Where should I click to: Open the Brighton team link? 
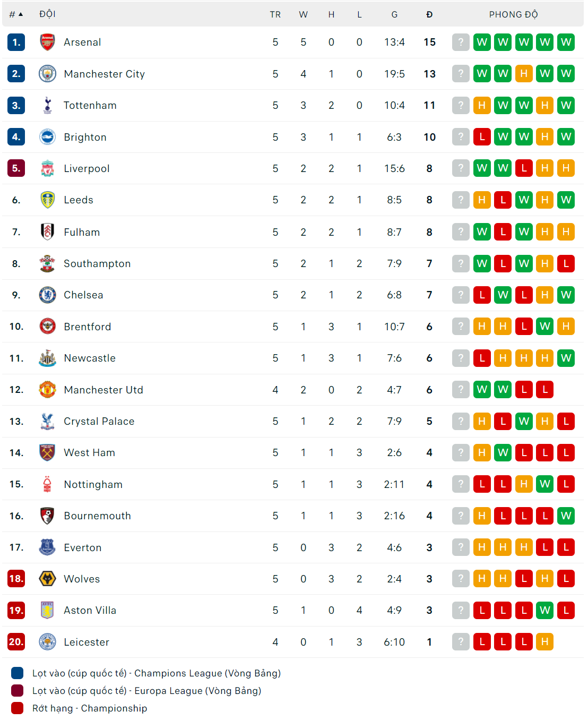pyautogui.click(x=85, y=137)
